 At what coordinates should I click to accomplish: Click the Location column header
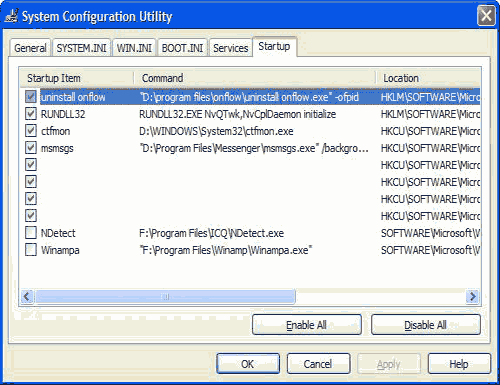point(428,78)
